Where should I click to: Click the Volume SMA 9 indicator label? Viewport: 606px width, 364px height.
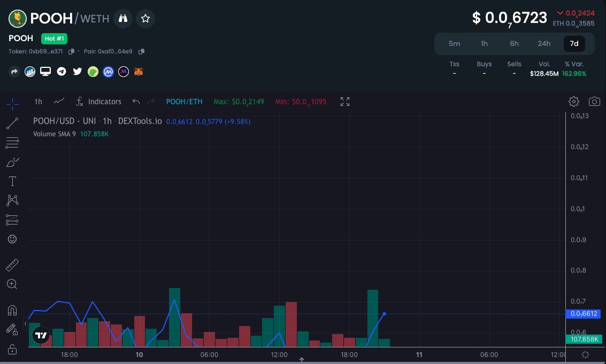(55, 134)
